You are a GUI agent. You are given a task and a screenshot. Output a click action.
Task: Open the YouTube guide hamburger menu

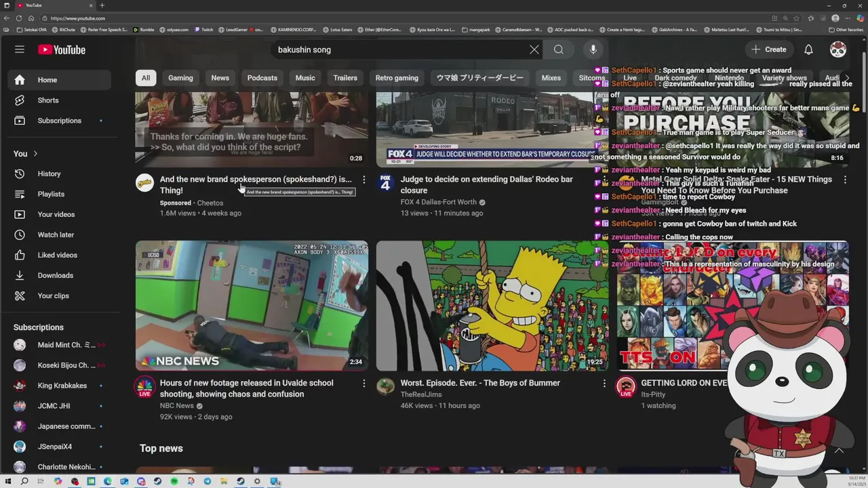click(x=20, y=49)
